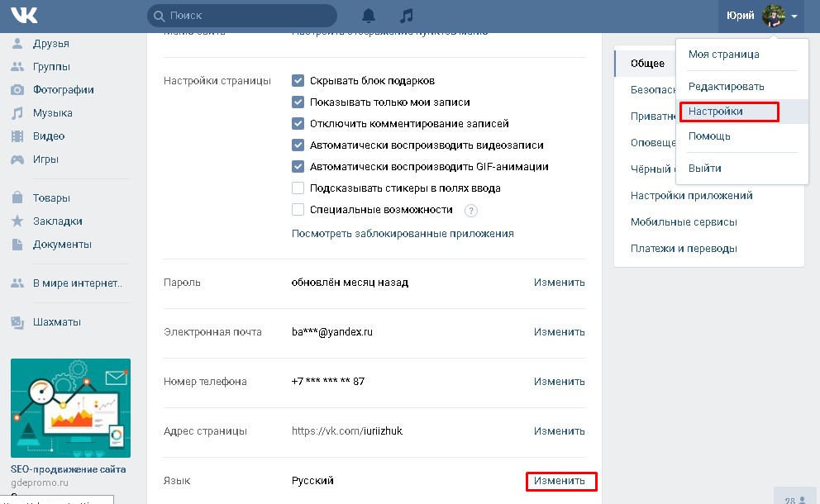Click the Документы file icon
The image size is (820, 504).
[17, 245]
